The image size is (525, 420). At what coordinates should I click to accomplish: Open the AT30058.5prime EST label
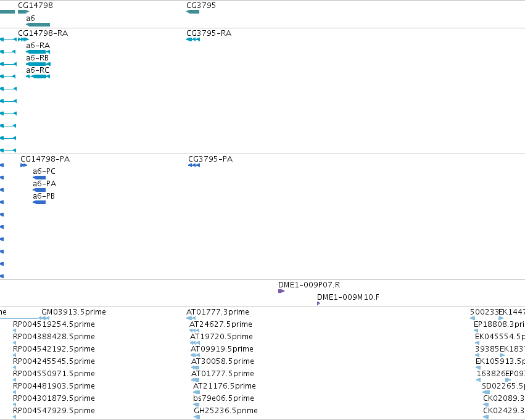223,361
